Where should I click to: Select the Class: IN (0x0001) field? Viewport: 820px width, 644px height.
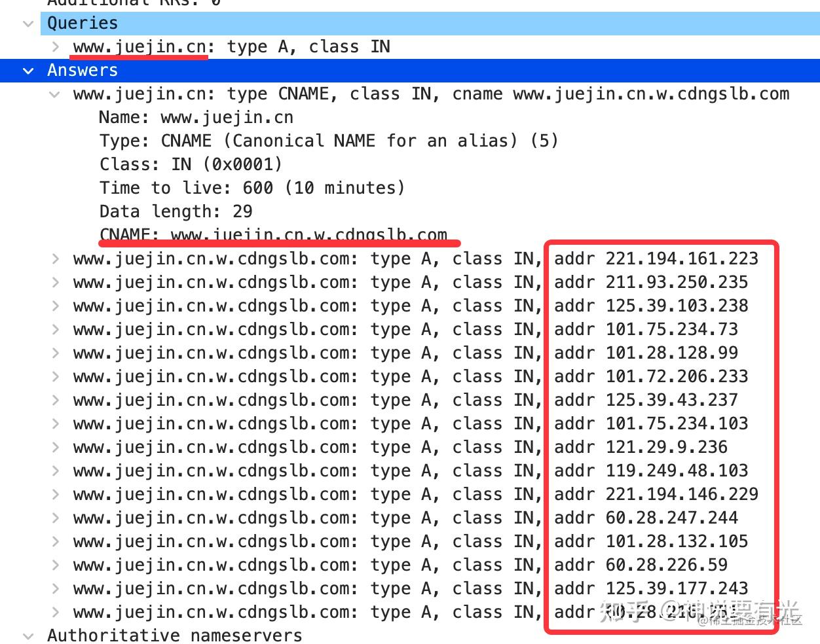190,164
